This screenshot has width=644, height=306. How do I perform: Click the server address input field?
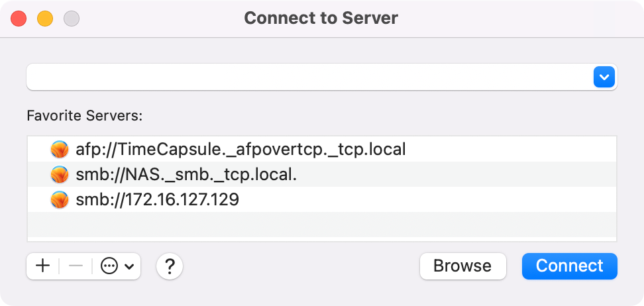tap(308, 77)
